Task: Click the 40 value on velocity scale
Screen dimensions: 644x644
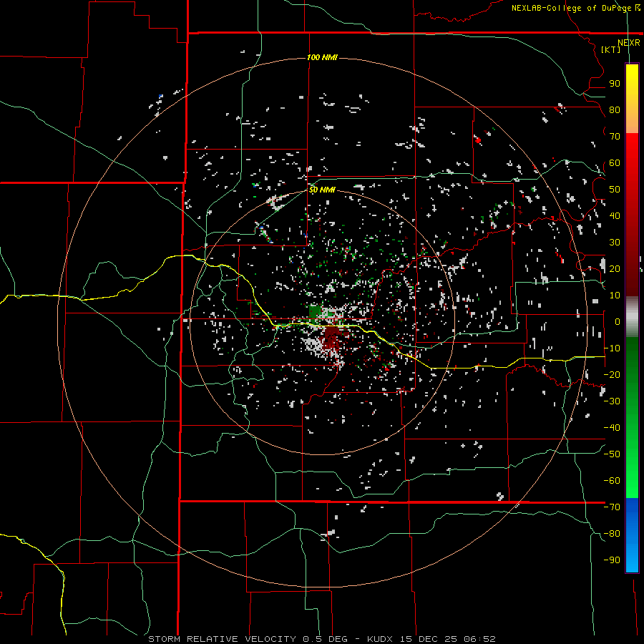Action: coord(615,216)
